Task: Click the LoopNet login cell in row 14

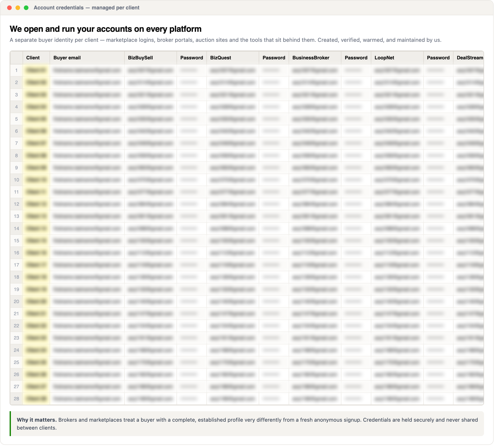Action: pos(397,228)
